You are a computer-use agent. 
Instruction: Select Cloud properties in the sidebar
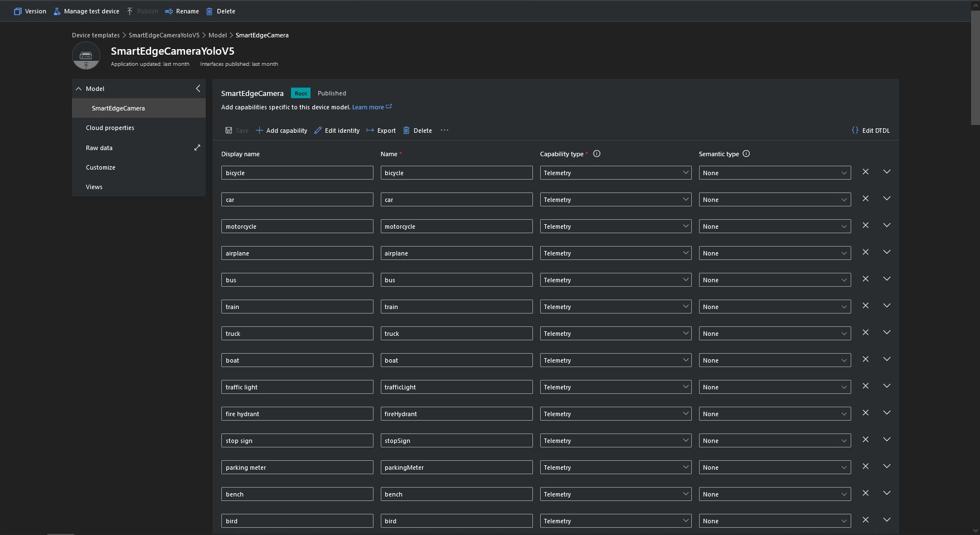click(110, 128)
